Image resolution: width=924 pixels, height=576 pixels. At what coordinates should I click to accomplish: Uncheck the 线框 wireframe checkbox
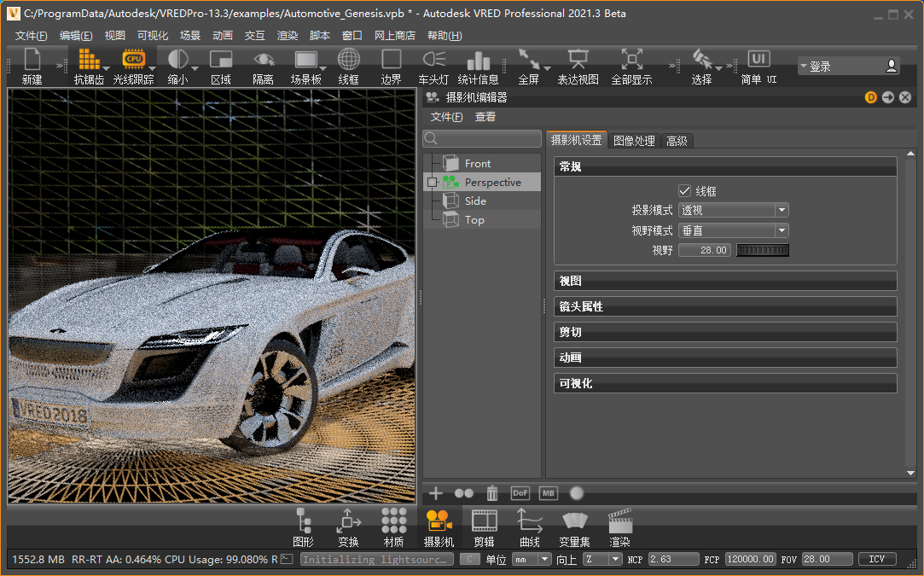coord(684,191)
